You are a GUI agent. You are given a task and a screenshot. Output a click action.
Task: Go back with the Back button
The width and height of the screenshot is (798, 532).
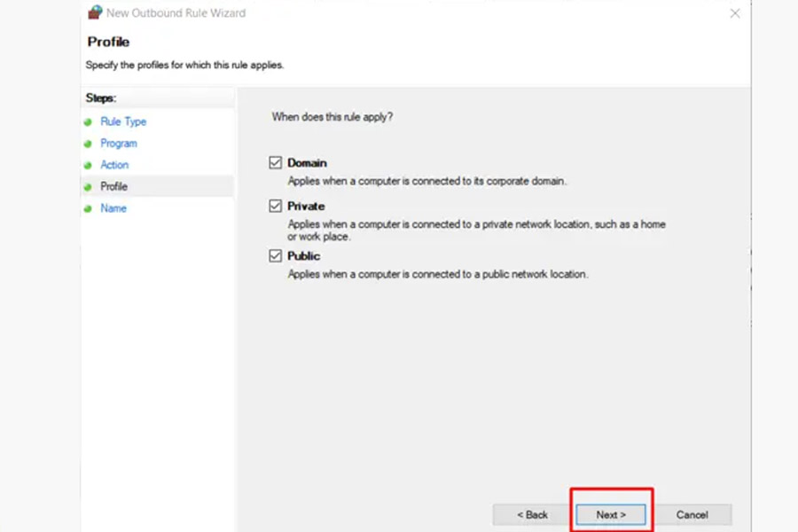point(532,514)
